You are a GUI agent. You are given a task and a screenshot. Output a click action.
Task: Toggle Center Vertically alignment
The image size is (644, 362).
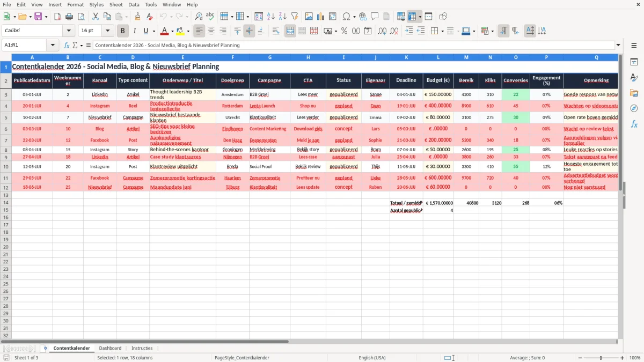click(x=249, y=31)
